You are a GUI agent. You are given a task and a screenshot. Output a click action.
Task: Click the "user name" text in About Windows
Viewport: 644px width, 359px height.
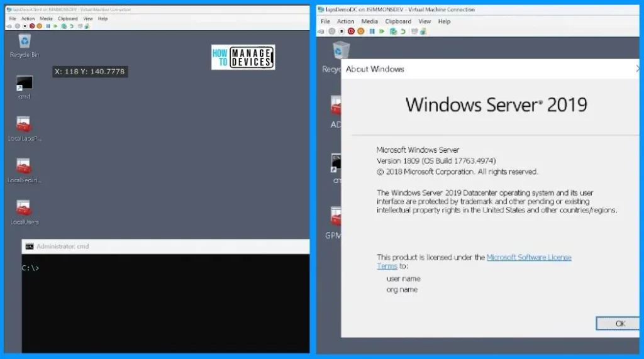click(403, 279)
